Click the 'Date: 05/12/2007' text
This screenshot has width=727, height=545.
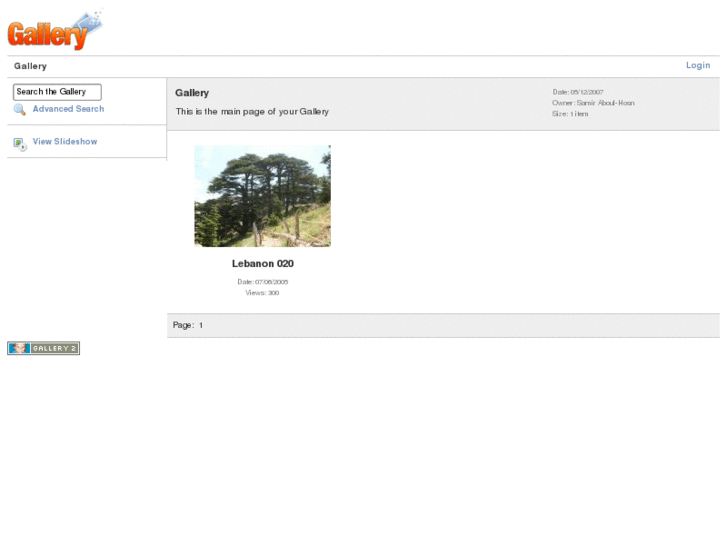click(578, 92)
